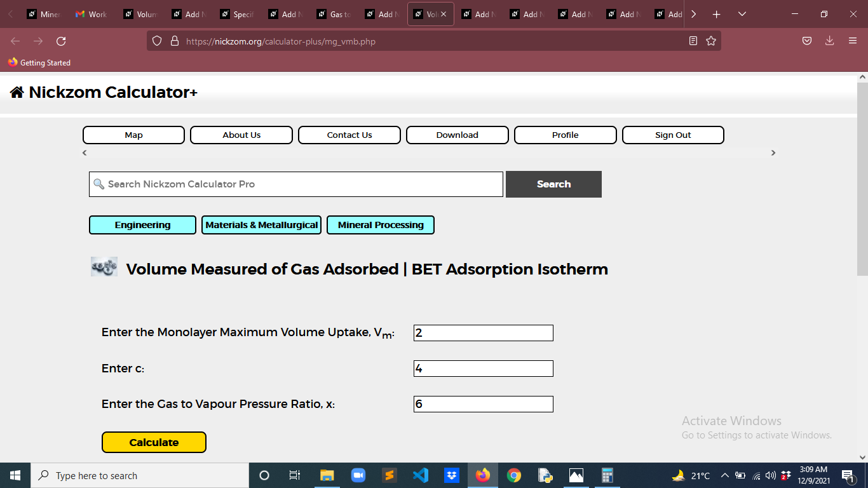This screenshot has height=488, width=868.
Task: Open the weather 21°C widget
Action: point(691,475)
